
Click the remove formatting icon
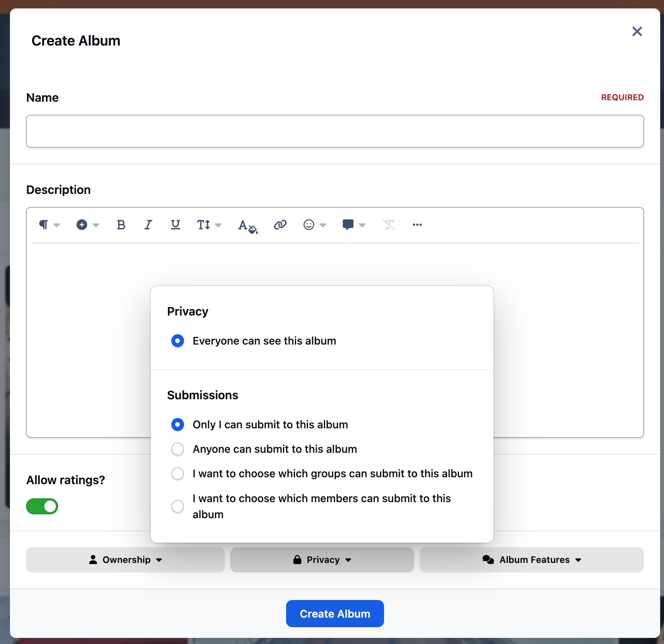[389, 225]
